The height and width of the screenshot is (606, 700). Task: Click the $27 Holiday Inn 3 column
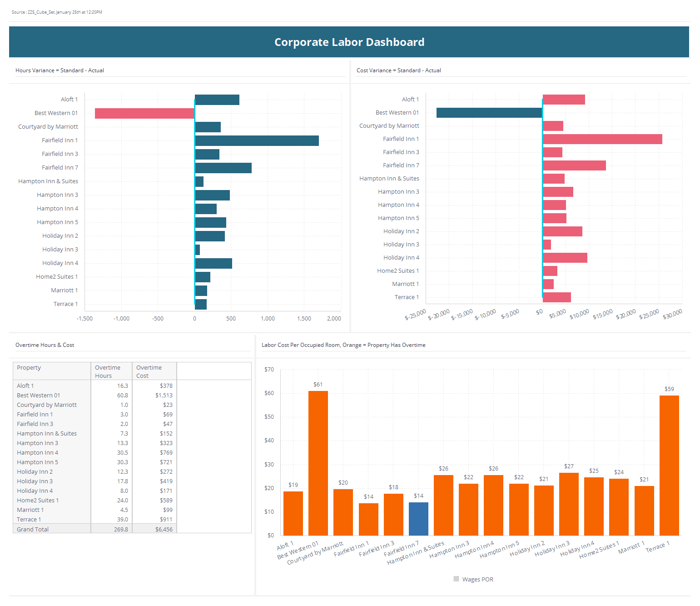569,504
